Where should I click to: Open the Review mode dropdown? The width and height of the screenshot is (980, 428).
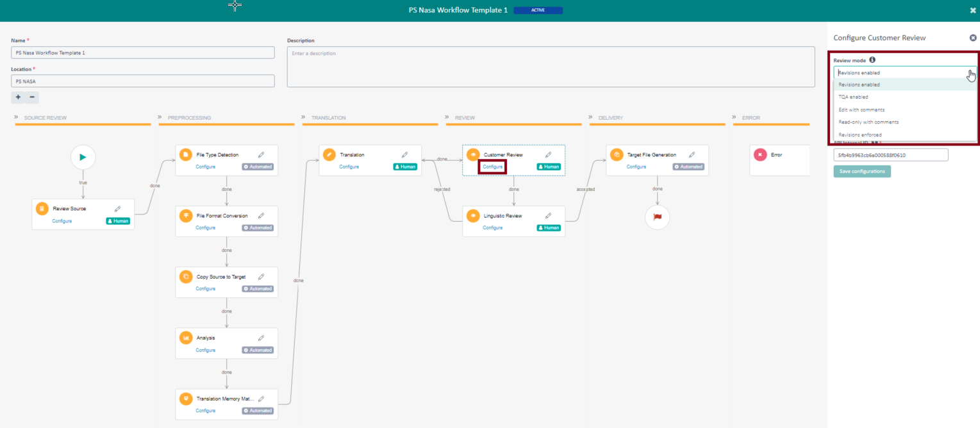(x=905, y=72)
